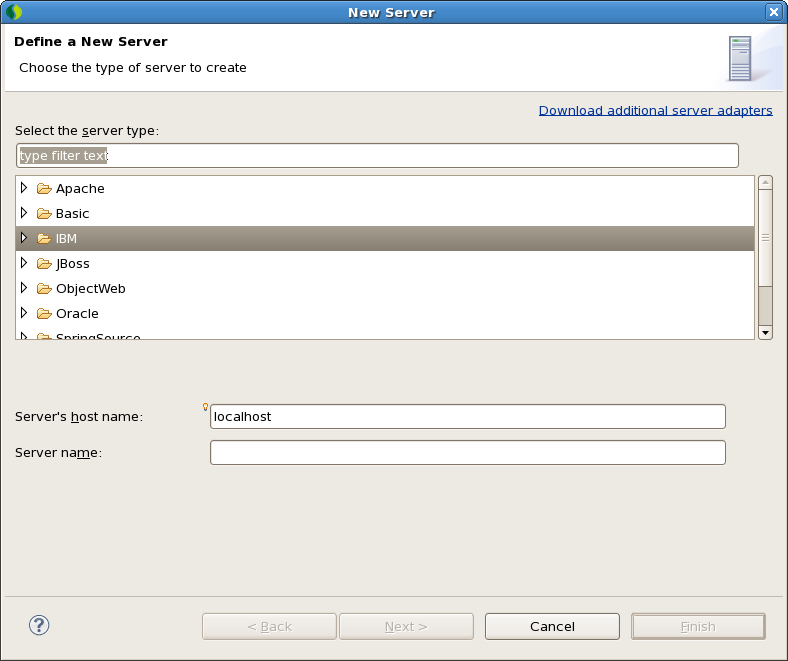Click the server list scrollbar down arrow

coord(765,332)
